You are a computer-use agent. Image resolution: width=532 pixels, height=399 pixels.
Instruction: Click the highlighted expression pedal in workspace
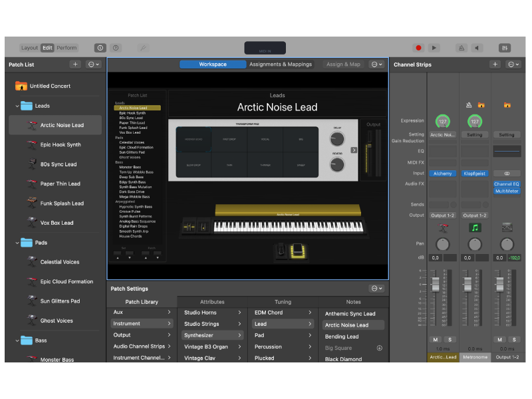pos(297,251)
